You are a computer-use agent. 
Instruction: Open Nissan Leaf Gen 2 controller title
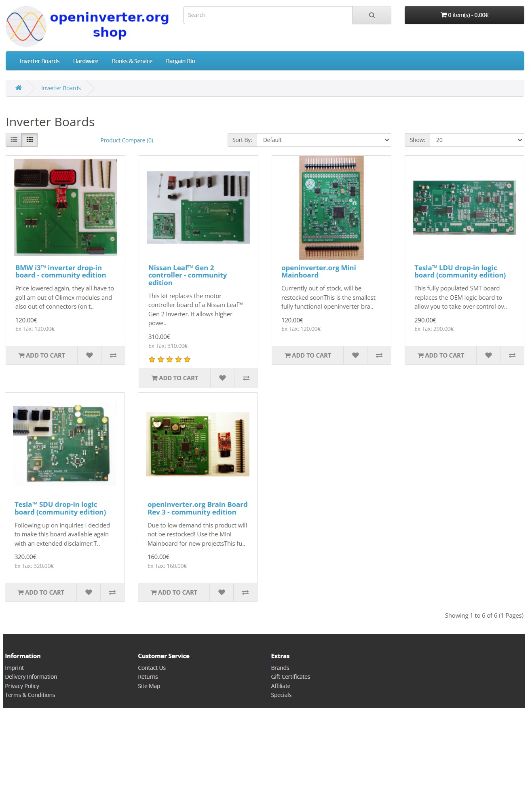pos(188,275)
